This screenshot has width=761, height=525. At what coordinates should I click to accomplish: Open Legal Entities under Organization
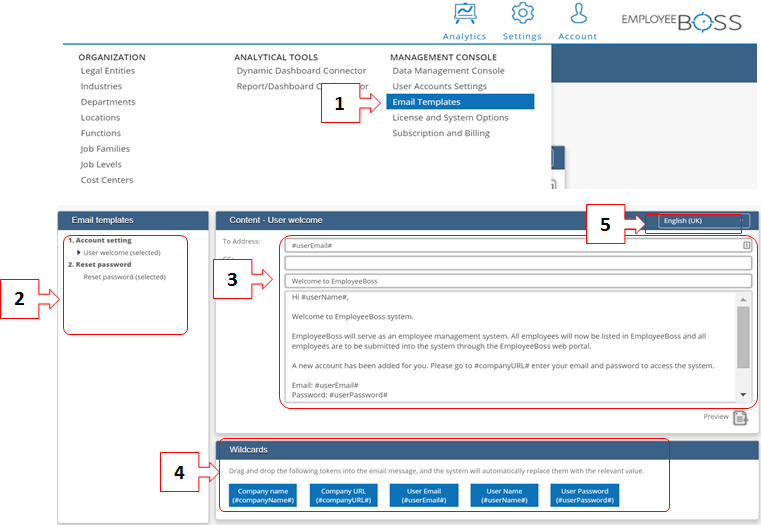(x=108, y=71)
